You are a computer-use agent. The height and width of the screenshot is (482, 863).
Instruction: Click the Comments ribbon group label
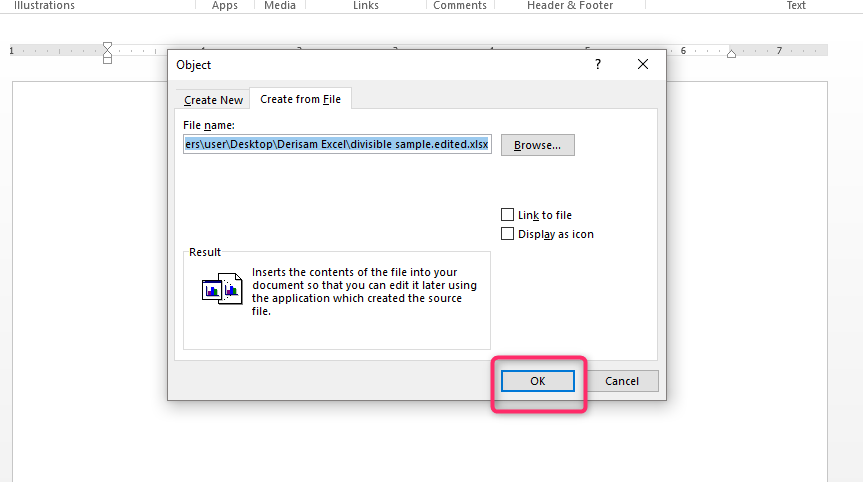coord(460,6)
